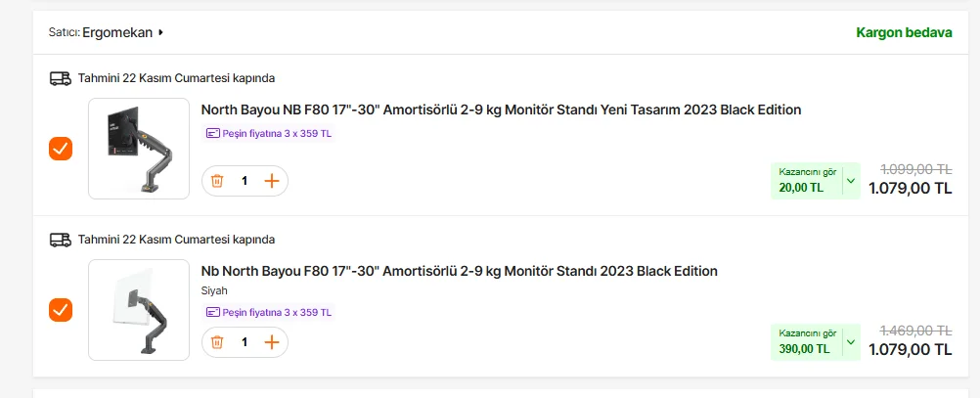980x398 pixels.
Task: Click second monitor stand product thumbnail
Action: click(138, 310)
